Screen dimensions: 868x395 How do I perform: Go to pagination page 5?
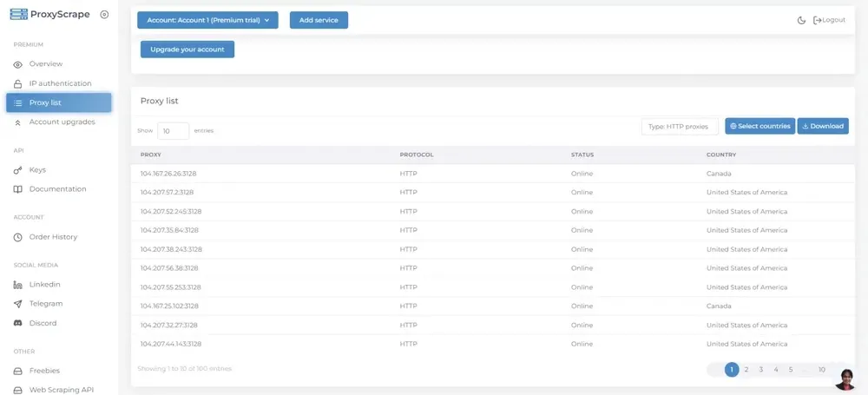point(791,370)
